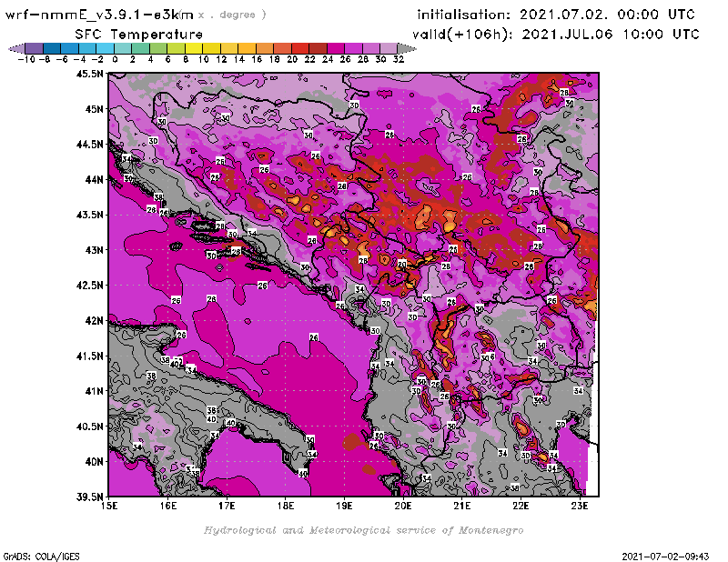Click the magenta legend swatch between 24 and 26
728x562 pixels.
tap(336, 48)
